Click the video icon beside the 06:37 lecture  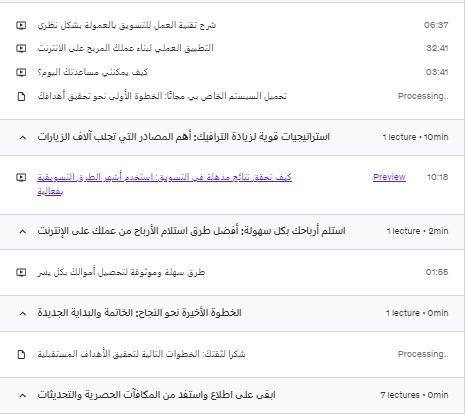click(21, 25)
